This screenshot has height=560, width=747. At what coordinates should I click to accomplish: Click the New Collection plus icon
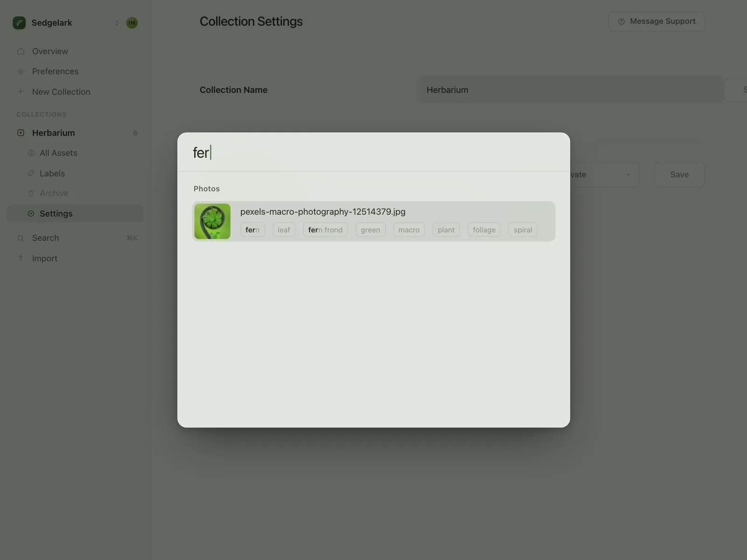(21, 91)
